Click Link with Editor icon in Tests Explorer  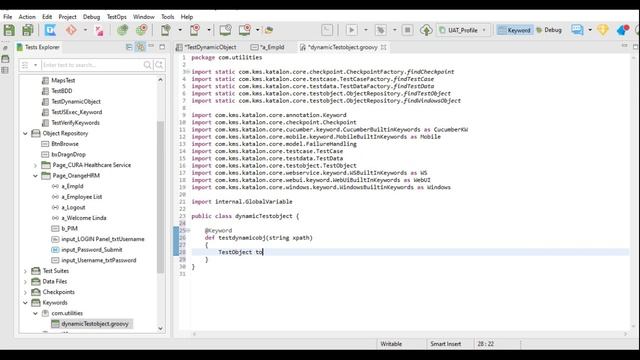pos(140,47)
